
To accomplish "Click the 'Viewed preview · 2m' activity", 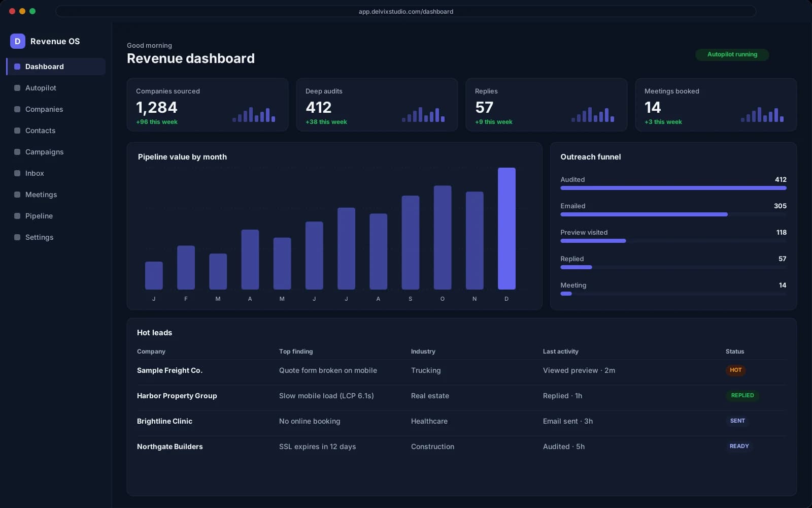I will point(579,370).
